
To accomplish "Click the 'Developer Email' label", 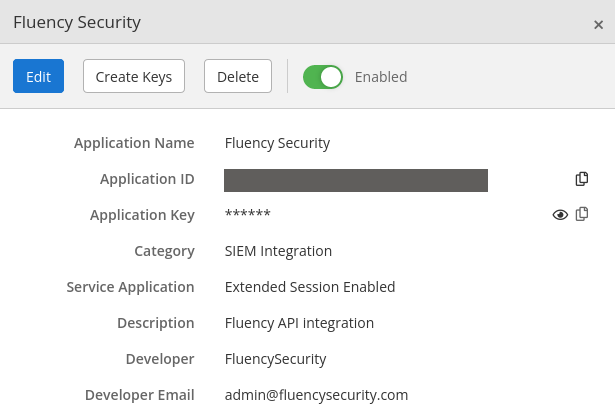I will coord(140,395).
